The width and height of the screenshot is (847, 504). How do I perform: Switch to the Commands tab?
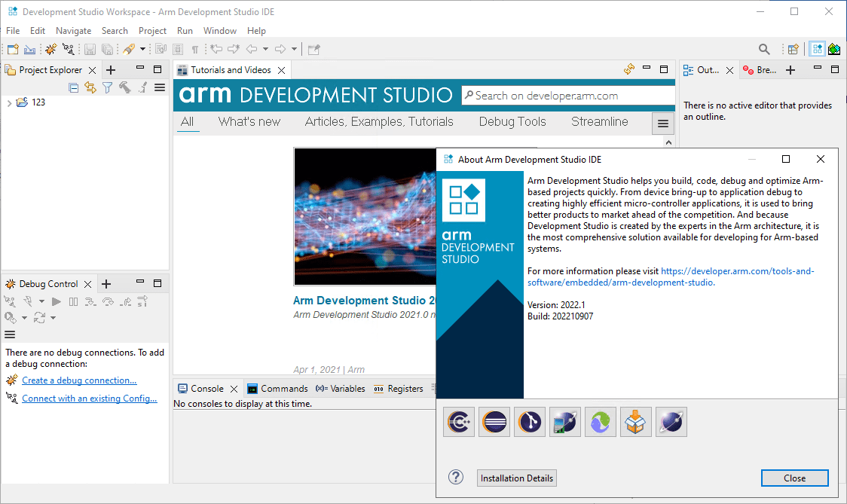(277, 389)
